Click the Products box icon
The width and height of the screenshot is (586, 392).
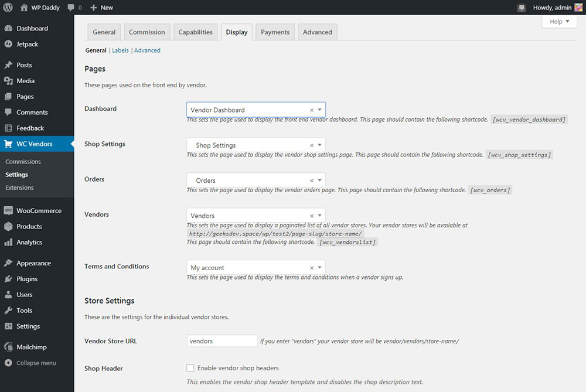click(8, 226)
